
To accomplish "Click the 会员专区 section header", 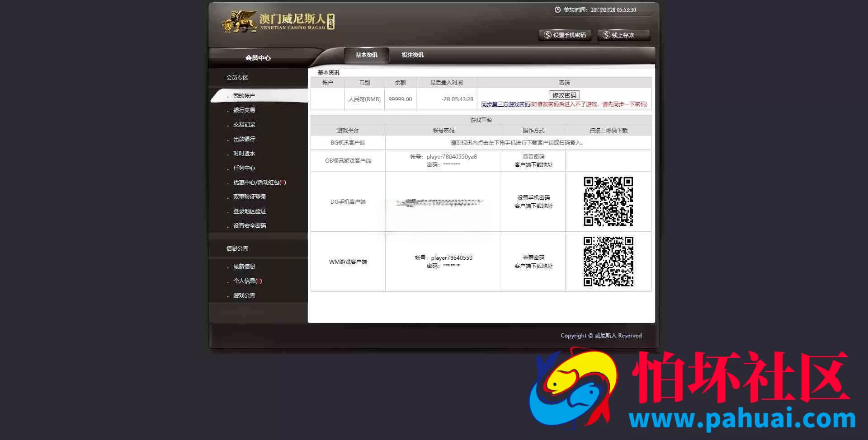I will 237,78.
